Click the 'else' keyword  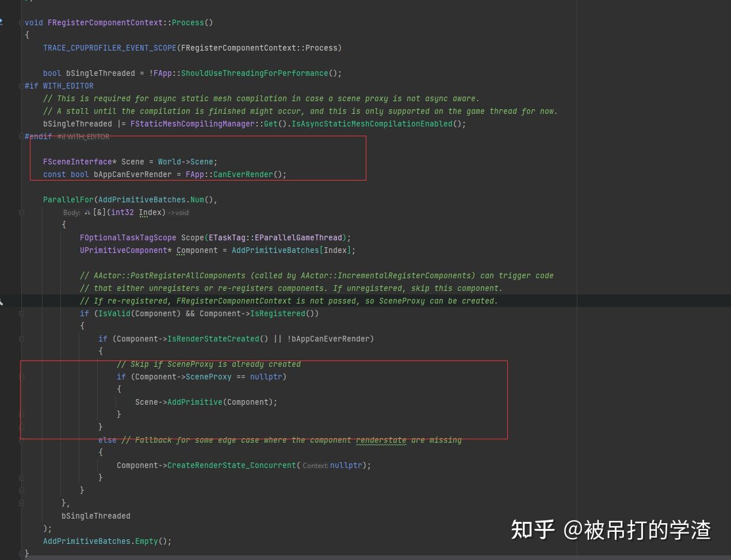[x=108, y=440]
